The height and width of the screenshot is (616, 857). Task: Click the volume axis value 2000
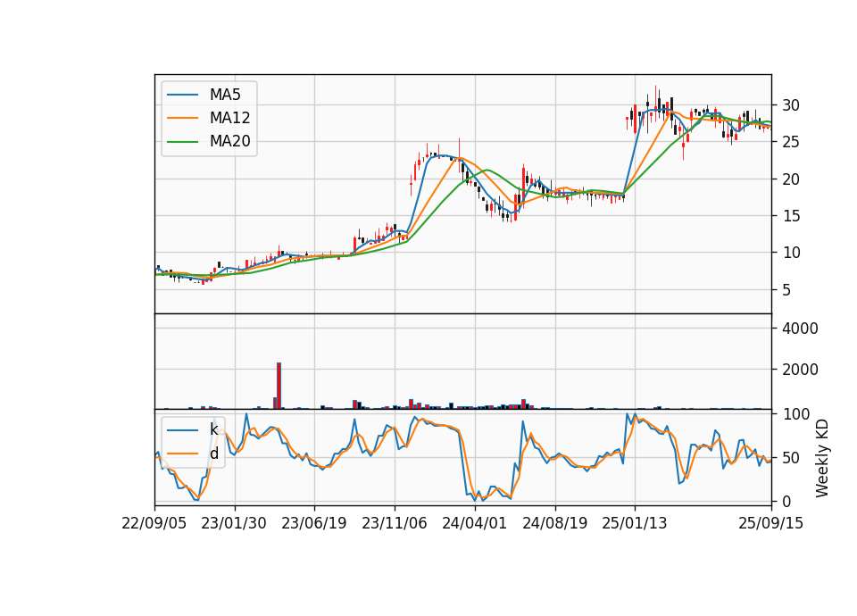[x=800, y=370]
